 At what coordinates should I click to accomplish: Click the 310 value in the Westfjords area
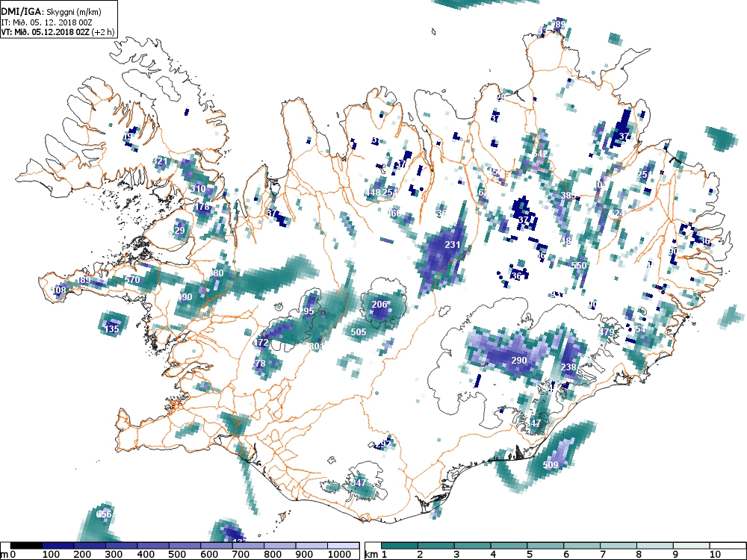click(198, 189)
